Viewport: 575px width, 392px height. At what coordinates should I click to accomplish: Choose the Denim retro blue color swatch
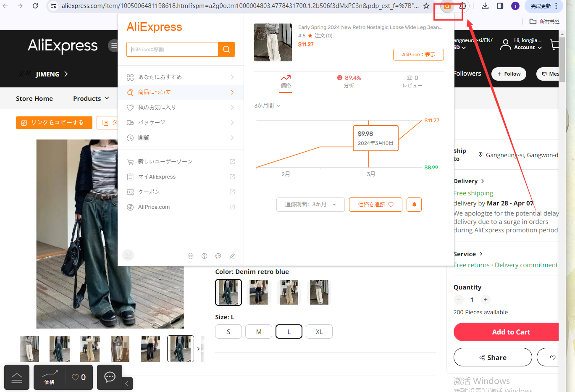(228, 292)
